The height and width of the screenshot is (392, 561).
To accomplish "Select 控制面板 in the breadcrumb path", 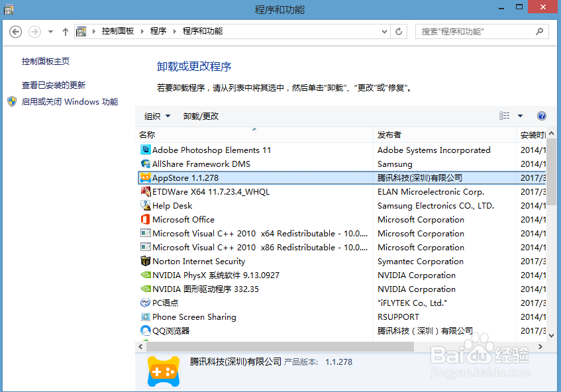I will point(118,31).
